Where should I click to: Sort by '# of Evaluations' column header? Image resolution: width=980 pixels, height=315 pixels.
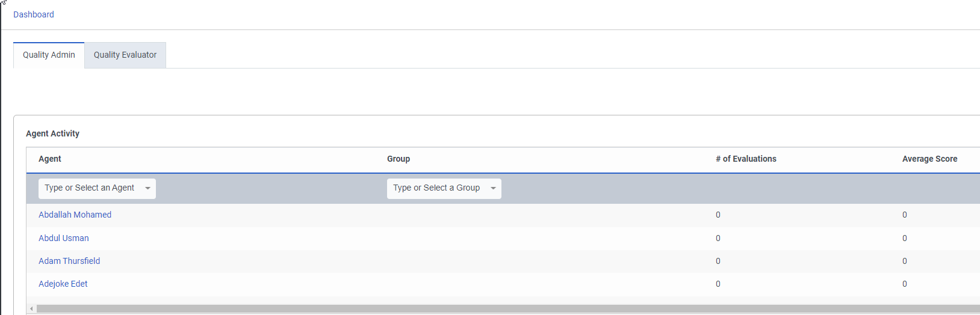coord(746,159)
